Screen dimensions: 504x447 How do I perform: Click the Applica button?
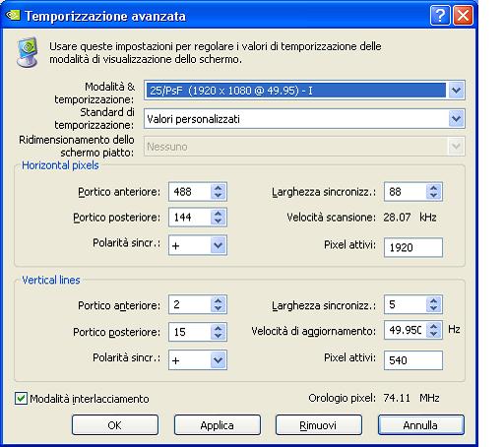tap(218, 425)
